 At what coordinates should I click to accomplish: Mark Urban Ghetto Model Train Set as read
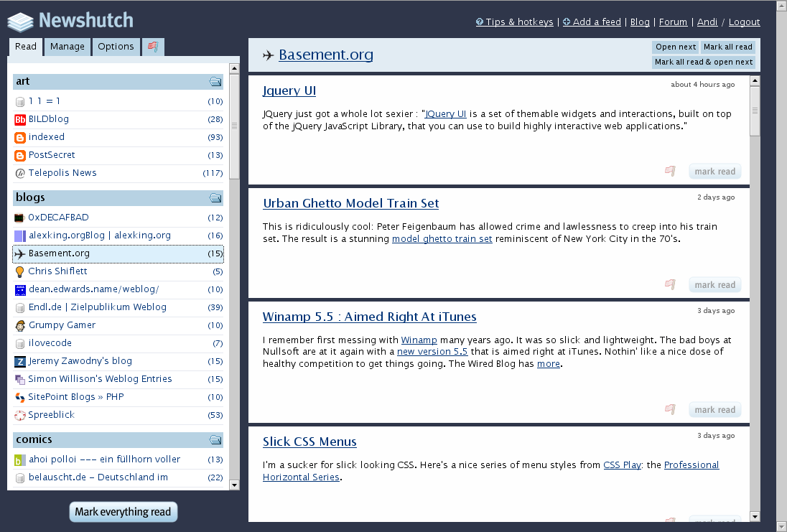coord(714,284)
